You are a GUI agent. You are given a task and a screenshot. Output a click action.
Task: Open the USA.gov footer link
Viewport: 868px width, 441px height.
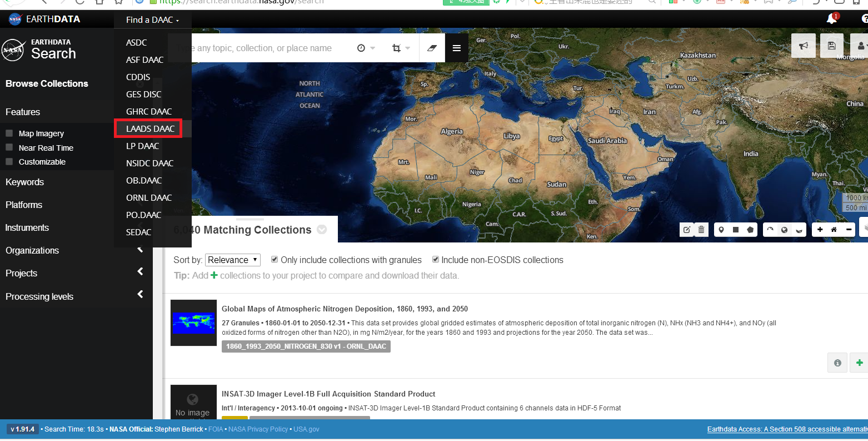(x=306, y=429)
